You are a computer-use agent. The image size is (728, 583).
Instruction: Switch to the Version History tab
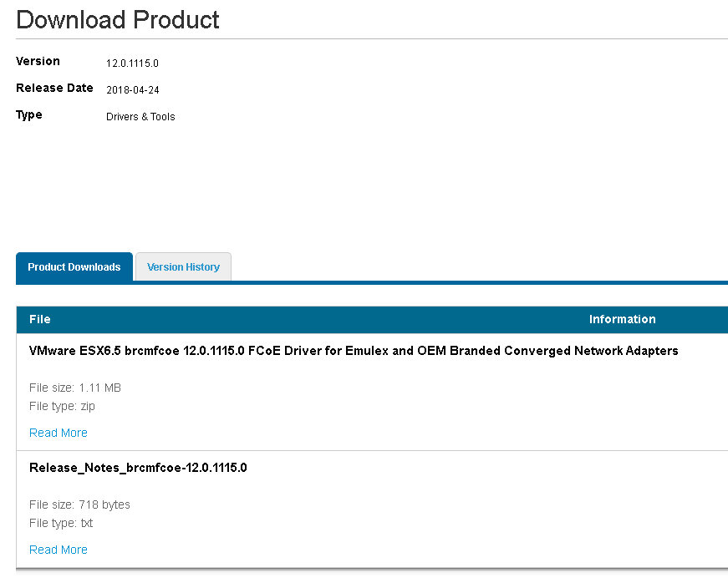183,267
